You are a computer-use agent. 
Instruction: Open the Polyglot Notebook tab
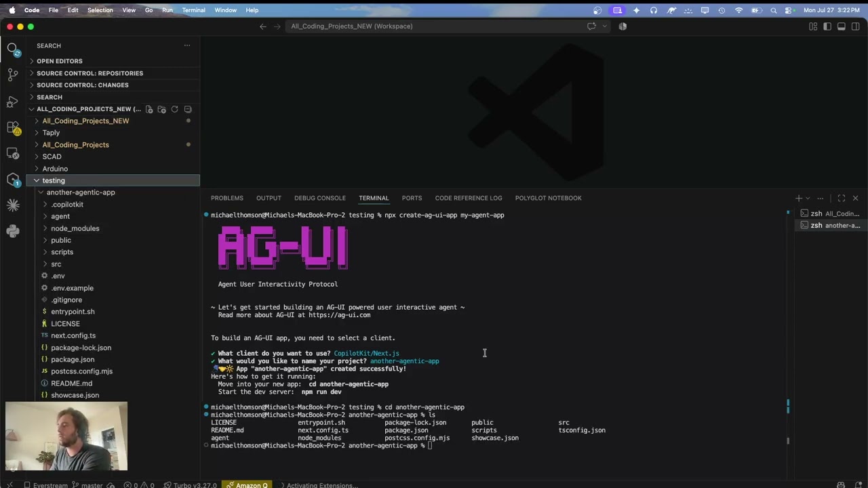tap(548, 198)
